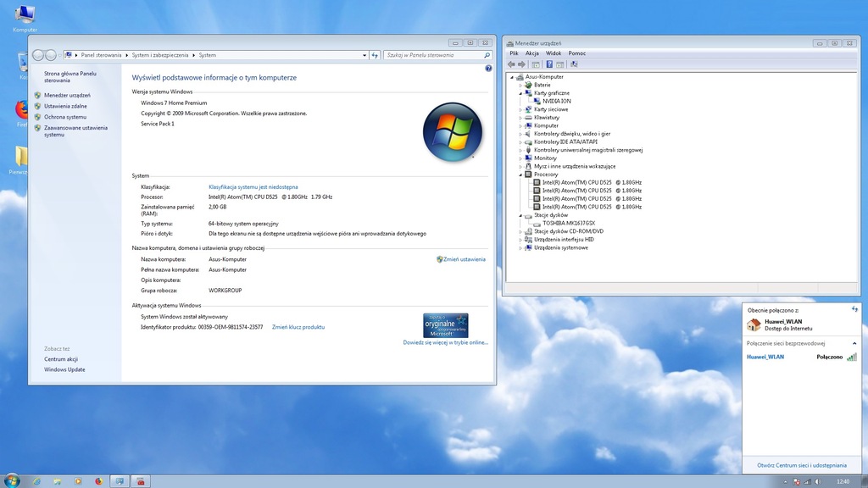Open the Pomoc menu

click(x=576, y=53)
